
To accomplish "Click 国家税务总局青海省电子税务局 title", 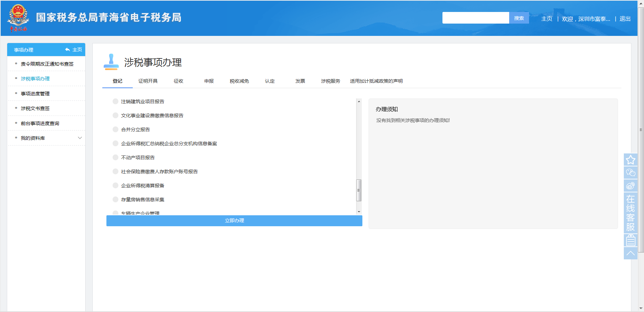I will pyautogui.click(x=109, y=17).
